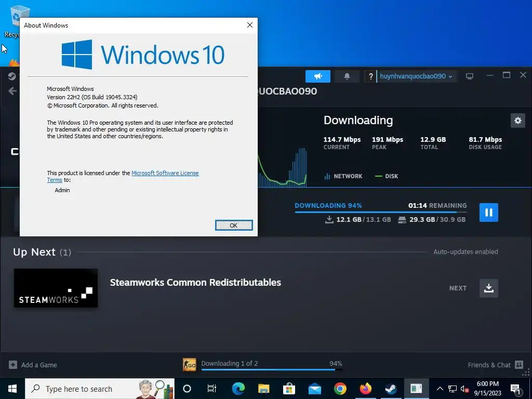Click Steam help question mark icon
The height and width of the screenshot is (399, 532).
point(370,76)
